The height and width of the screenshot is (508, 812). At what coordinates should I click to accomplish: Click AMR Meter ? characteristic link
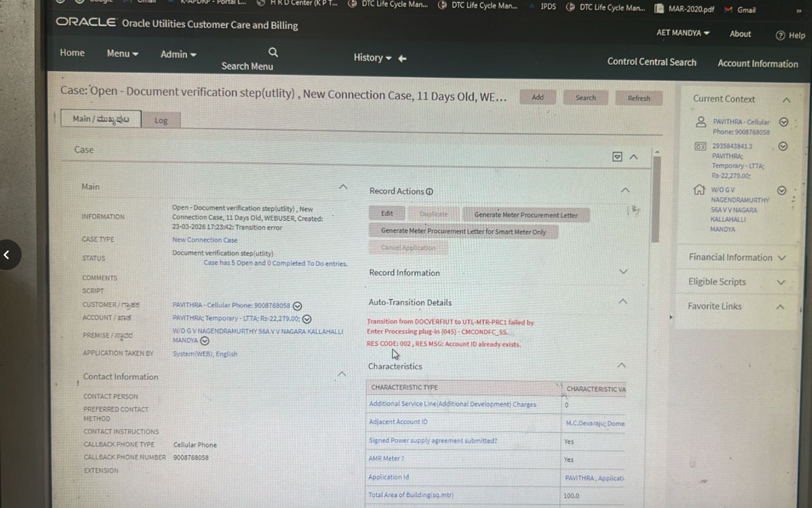(386, 458)
